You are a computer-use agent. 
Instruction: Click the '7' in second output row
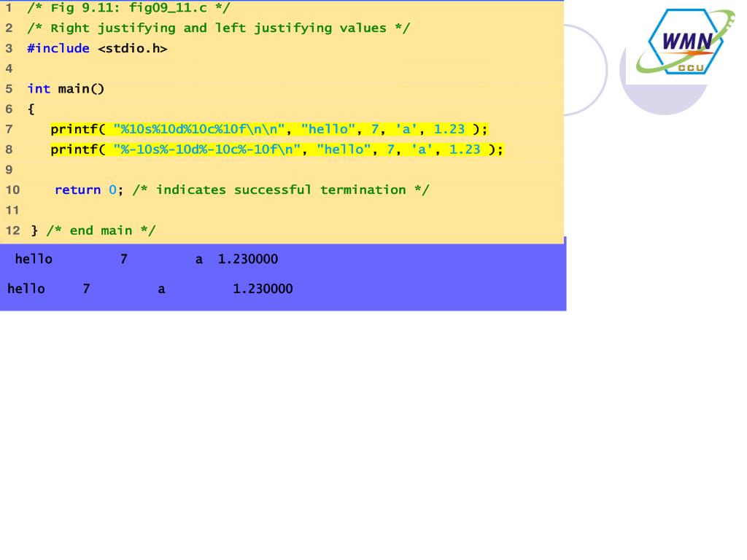tap(86, 289)
